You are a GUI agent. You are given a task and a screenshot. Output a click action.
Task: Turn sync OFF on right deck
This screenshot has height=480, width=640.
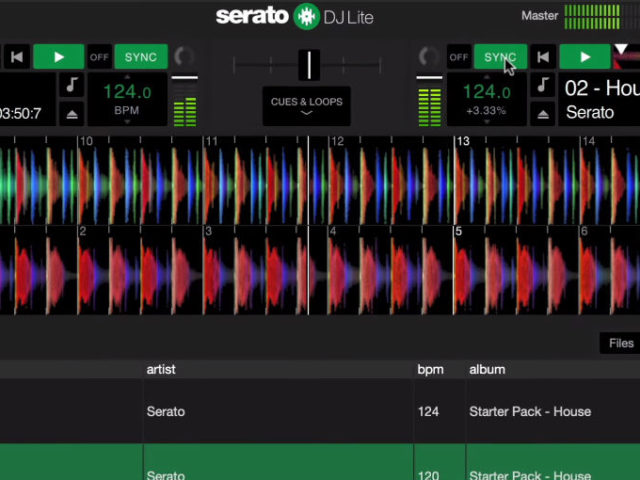click(x=459, y=57)
